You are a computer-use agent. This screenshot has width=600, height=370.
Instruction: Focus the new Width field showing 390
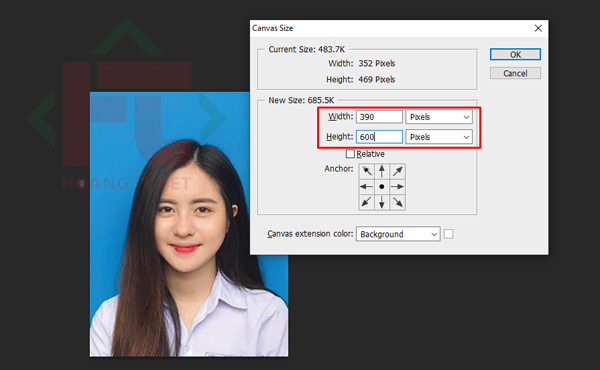point(379,117)
